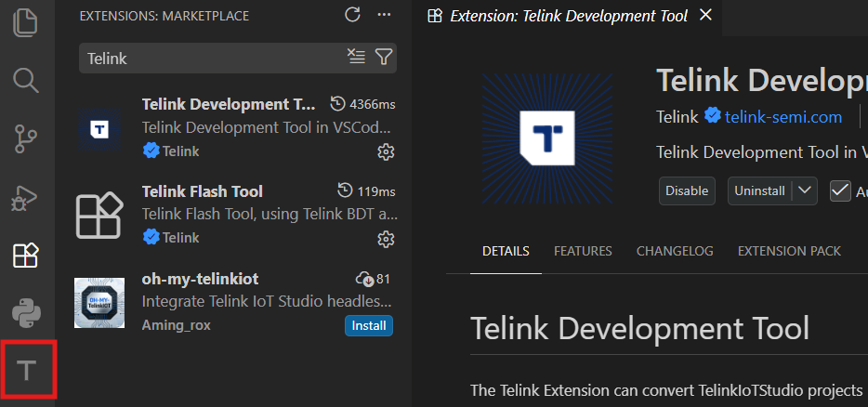This screenshot has height=407, width=868.
Task: Click the EXTENSIONS: MARKETPLACE panel title
Action: (164, 16)
